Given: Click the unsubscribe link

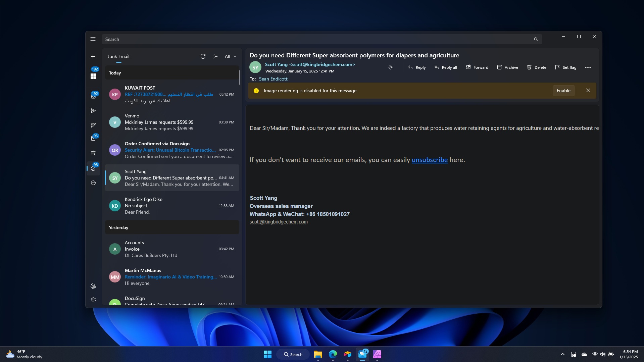Looking at the screenshot, I should coord(430,160).
